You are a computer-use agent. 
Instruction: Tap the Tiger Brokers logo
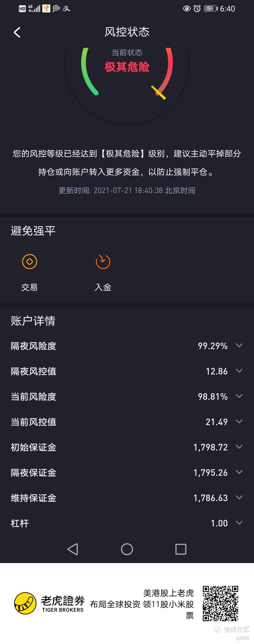25,603
